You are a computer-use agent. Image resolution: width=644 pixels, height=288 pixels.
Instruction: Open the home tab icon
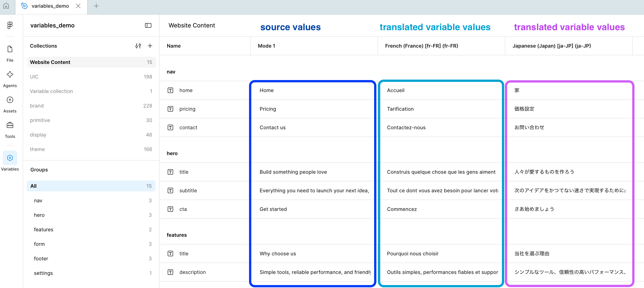click(x=6, y=6)
